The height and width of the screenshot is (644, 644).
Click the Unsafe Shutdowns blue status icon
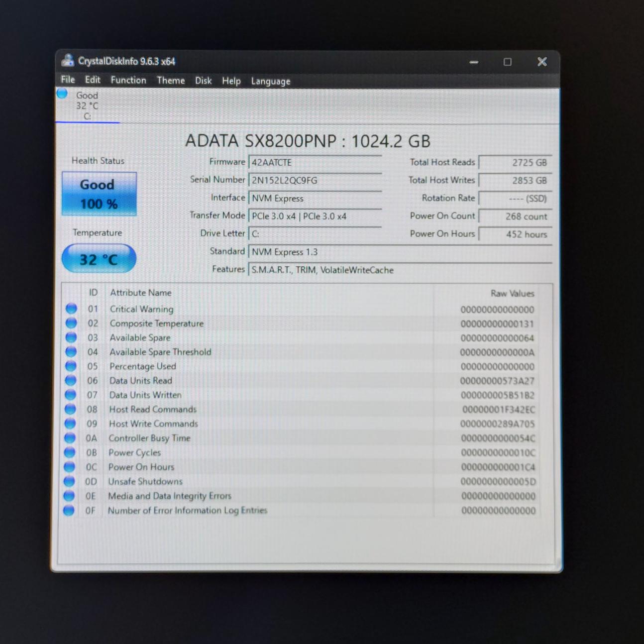(70, 481)
